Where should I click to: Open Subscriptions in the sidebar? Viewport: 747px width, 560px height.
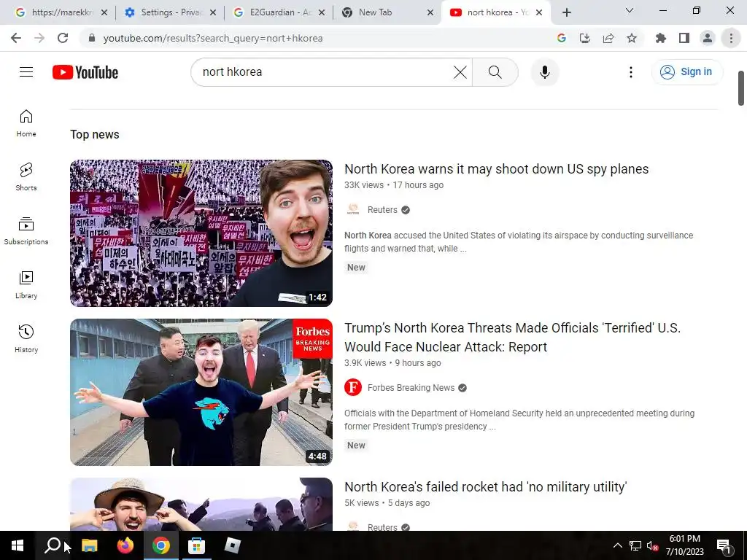(x=26, y=231)
